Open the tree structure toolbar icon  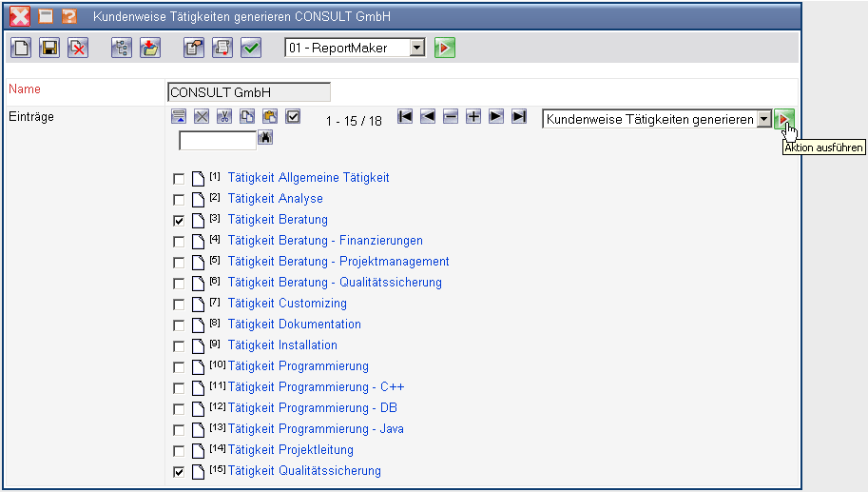click(122, 48)
